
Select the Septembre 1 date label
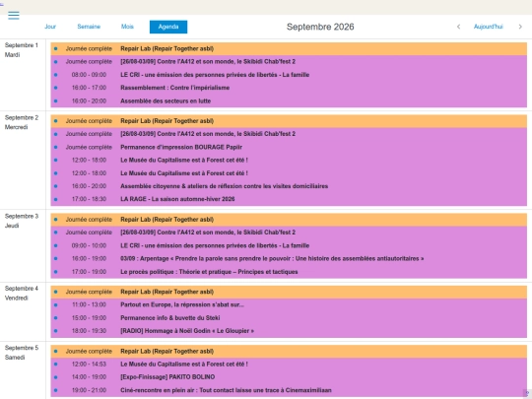pos(22,45)
